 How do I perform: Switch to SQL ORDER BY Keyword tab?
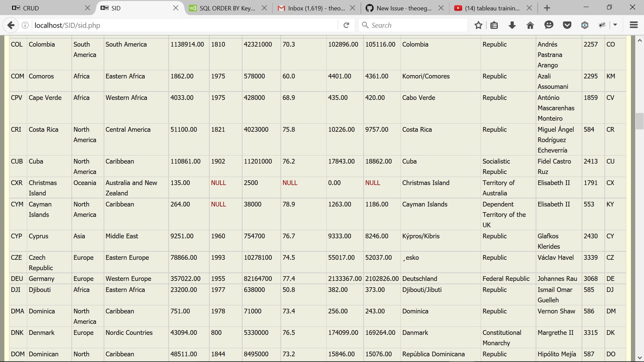[x=223, y=8]
